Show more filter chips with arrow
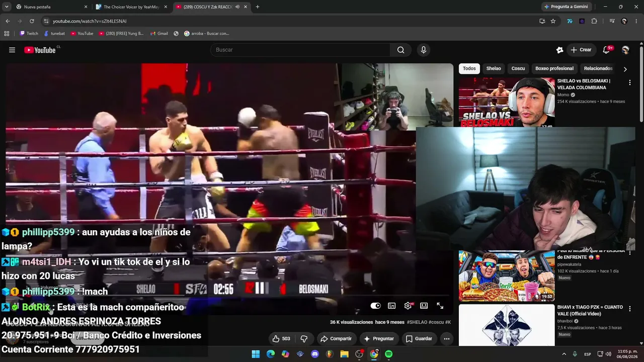 625,69
